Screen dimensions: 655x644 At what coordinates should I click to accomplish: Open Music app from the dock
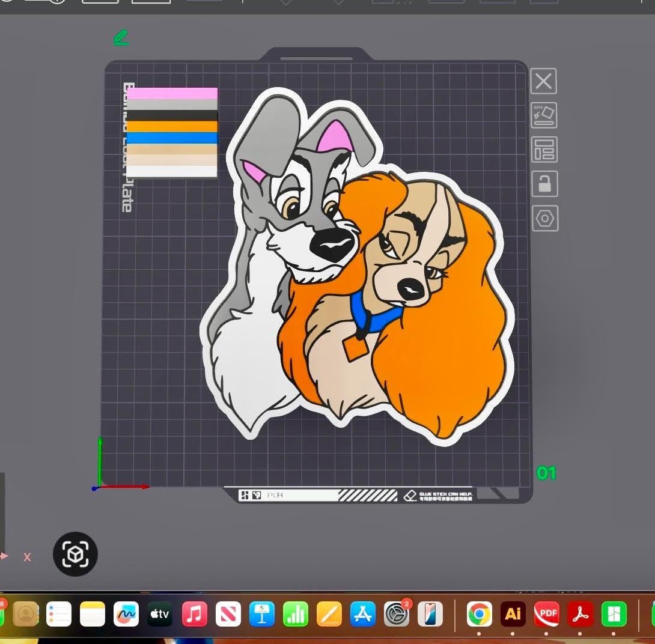tap(194, 614)
